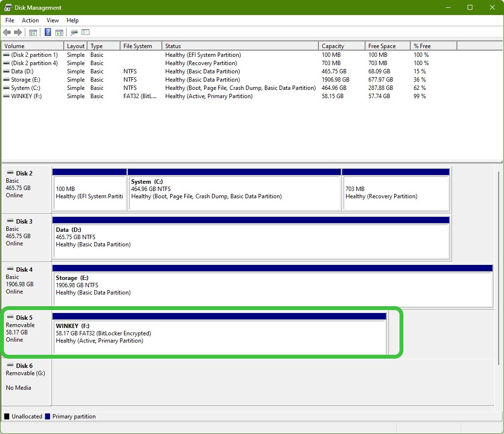This screenshot has width=504, height=434.
Task: Sort by the File System column header
Action: click(141, 46)
